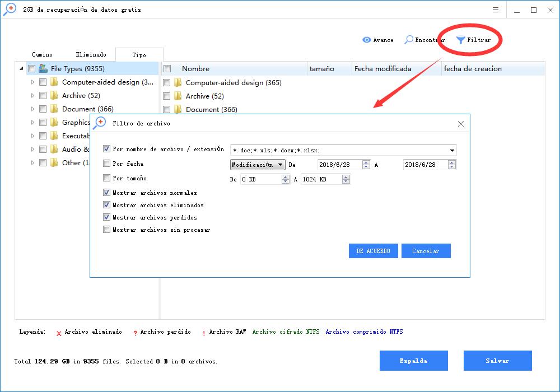Image resolution: width=560 pixels, height=392 pixels.
Task: Sort by tamaño column header
Action: click(329, 68)
